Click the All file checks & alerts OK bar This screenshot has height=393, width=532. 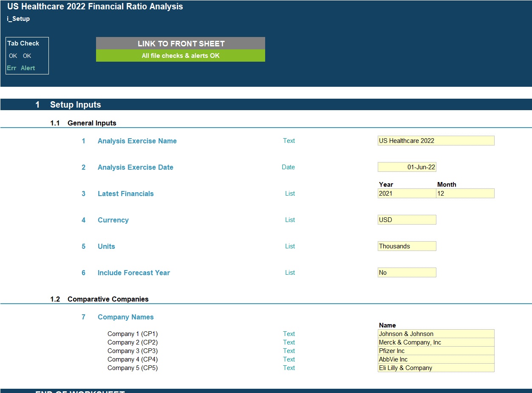[x=181, y=56]
